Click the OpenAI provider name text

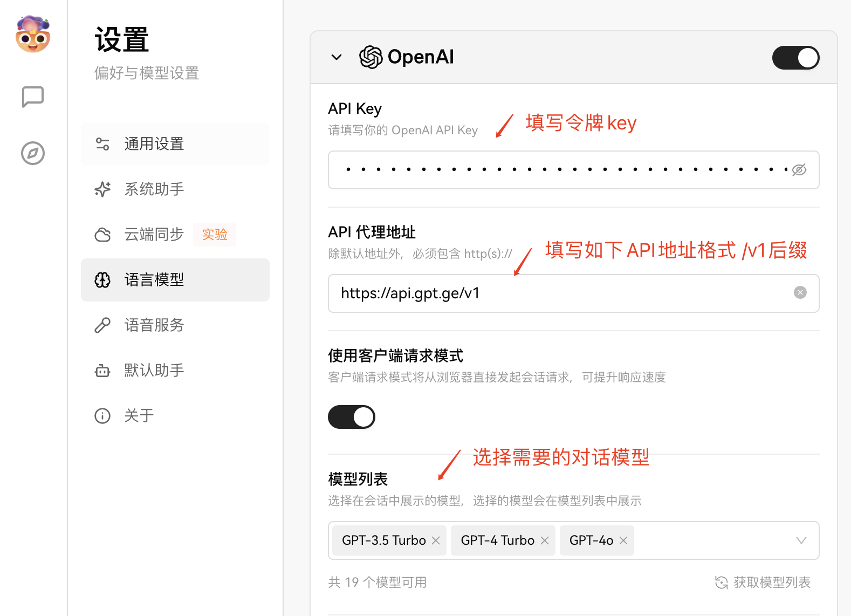click(421, 57)
